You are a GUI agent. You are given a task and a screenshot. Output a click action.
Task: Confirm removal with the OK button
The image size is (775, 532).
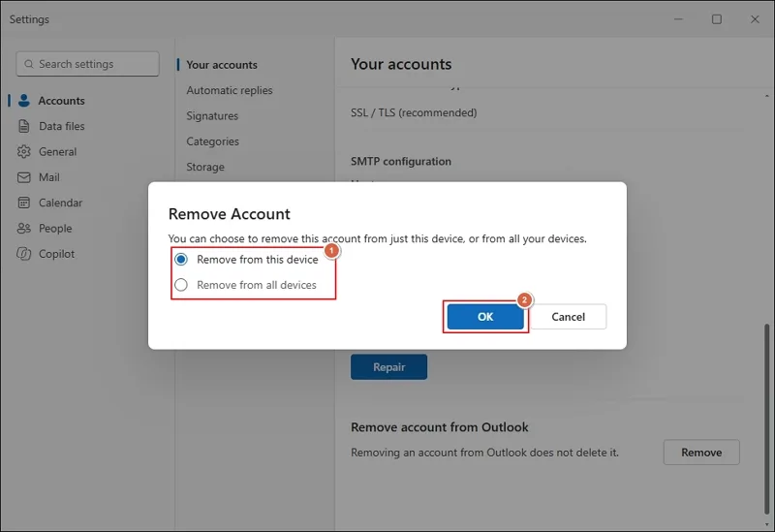[485, 317]
